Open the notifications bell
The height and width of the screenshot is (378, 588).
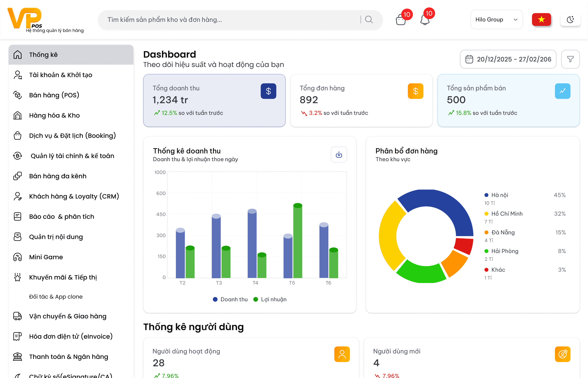425,20
